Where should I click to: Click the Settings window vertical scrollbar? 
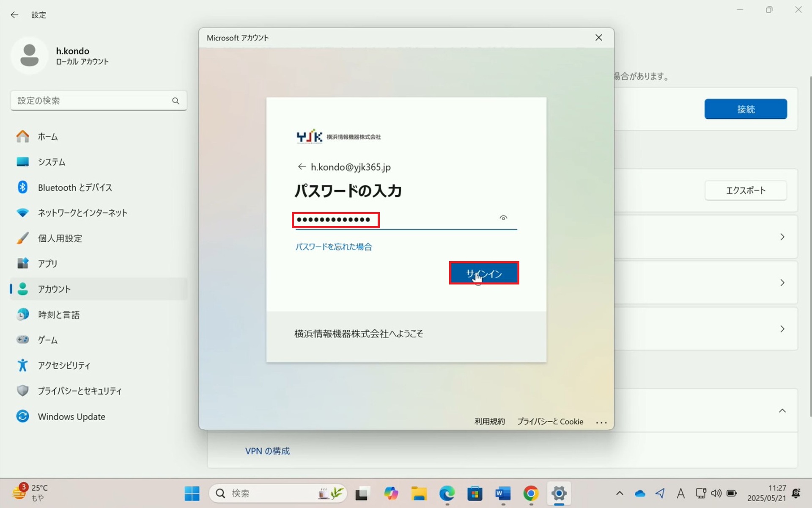pyautogui.click(x=810, y=246)
